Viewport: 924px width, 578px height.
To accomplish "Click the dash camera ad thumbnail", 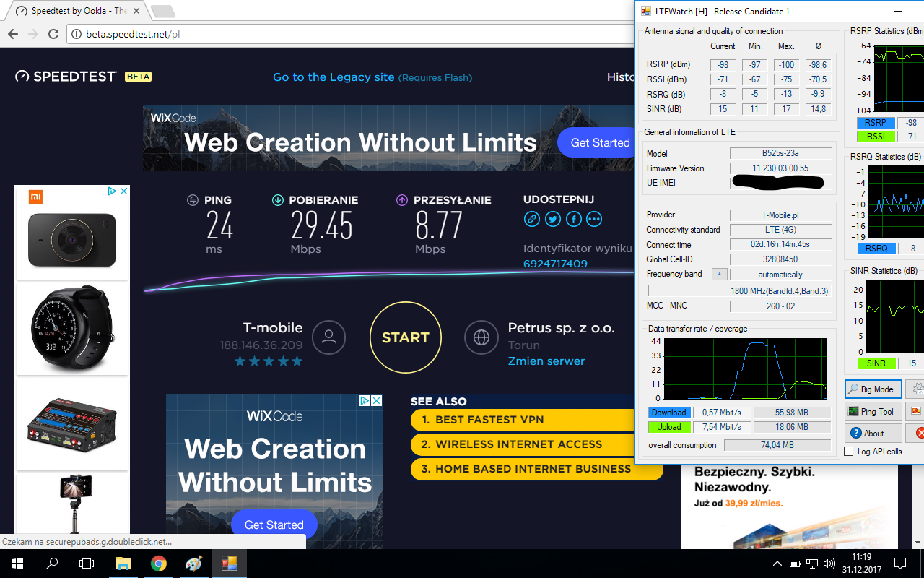I will click(x=72, y=240).
